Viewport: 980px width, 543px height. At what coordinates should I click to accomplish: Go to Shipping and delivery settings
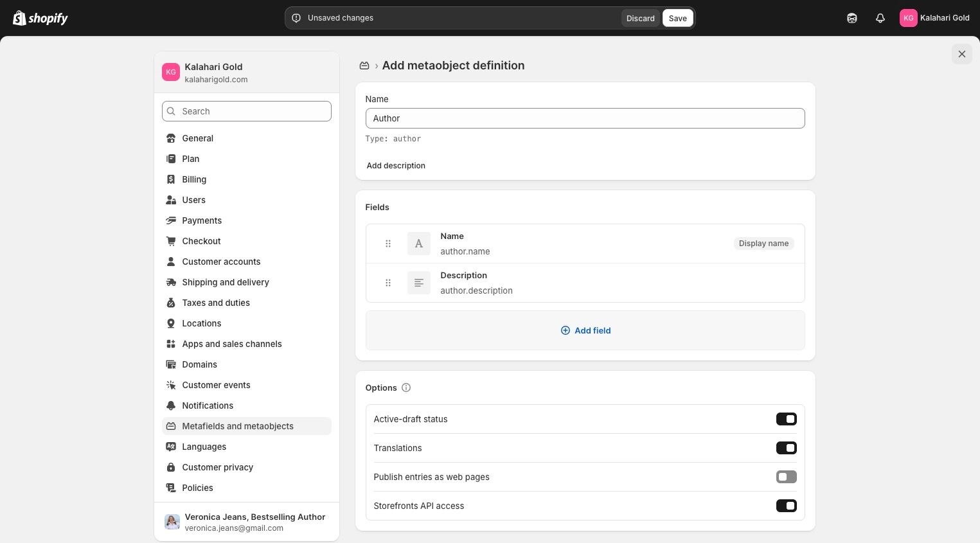226,282
